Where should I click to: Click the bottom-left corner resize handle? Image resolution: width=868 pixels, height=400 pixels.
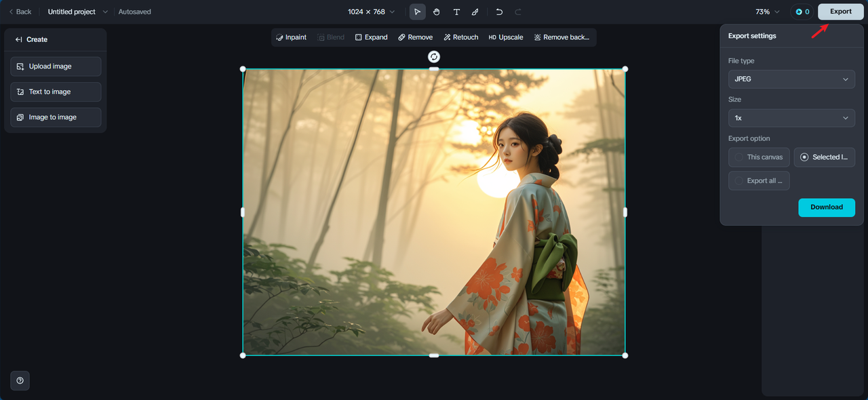243,355
